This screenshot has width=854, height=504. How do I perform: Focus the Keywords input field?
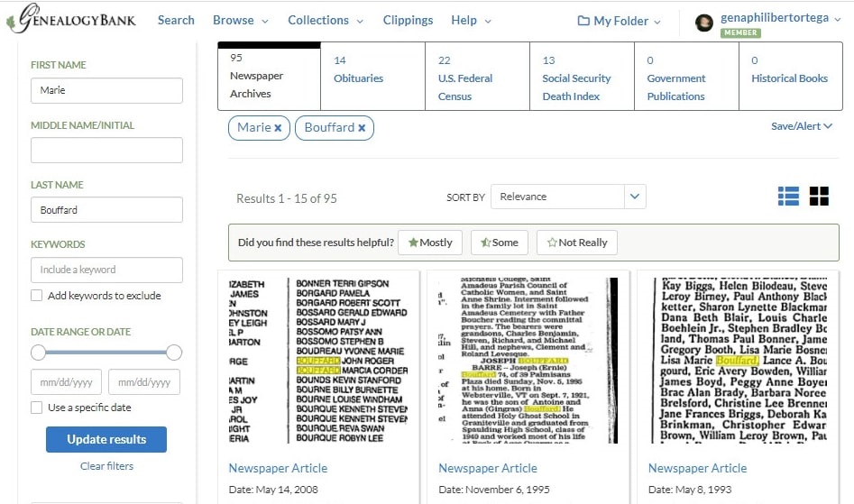tap(106, 270)
